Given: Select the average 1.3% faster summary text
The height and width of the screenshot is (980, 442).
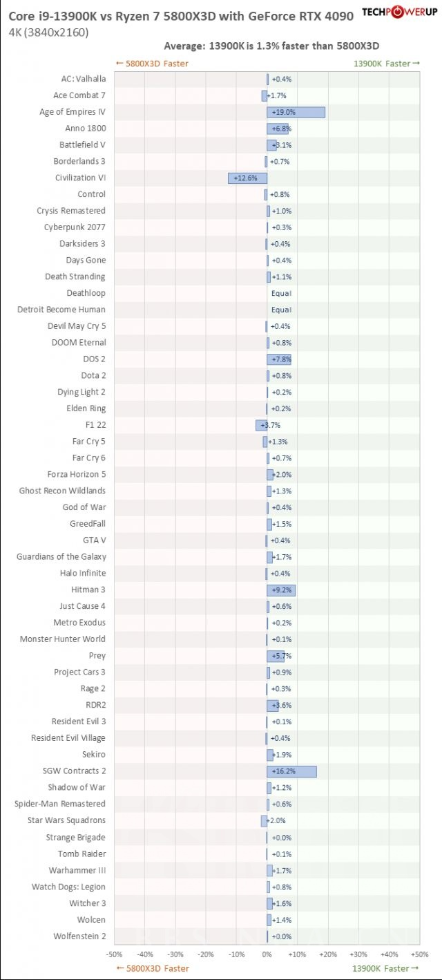Looking at the screenshot, I should pos(271,46).
